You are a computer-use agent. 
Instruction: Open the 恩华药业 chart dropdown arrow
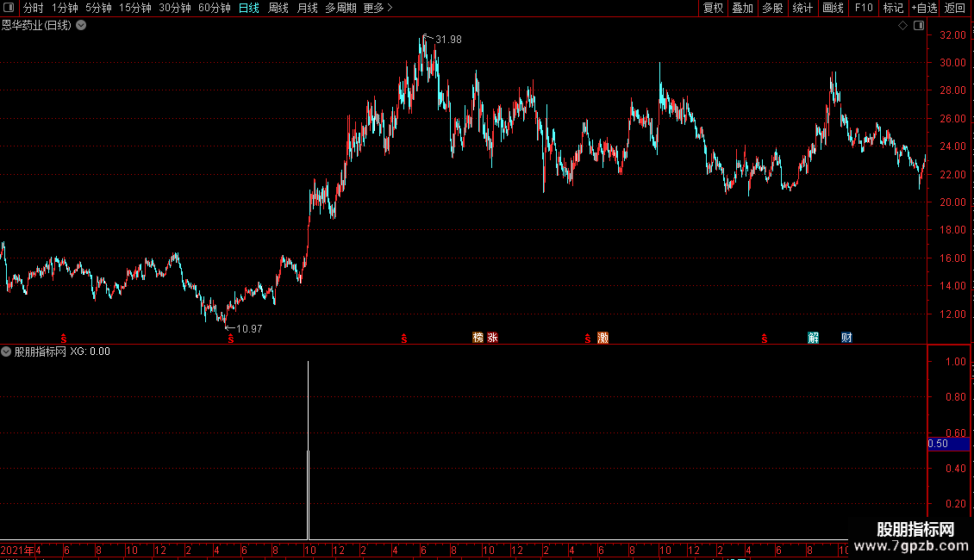pyautogui.click(x=81, y=26)
